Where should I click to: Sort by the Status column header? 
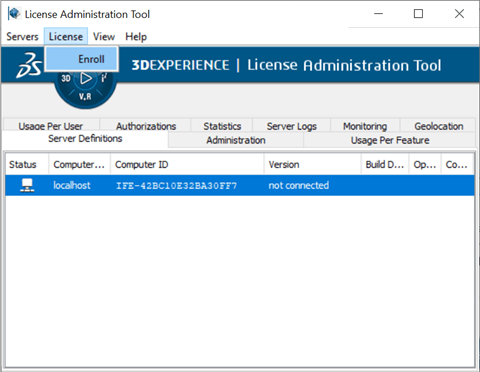27,164
